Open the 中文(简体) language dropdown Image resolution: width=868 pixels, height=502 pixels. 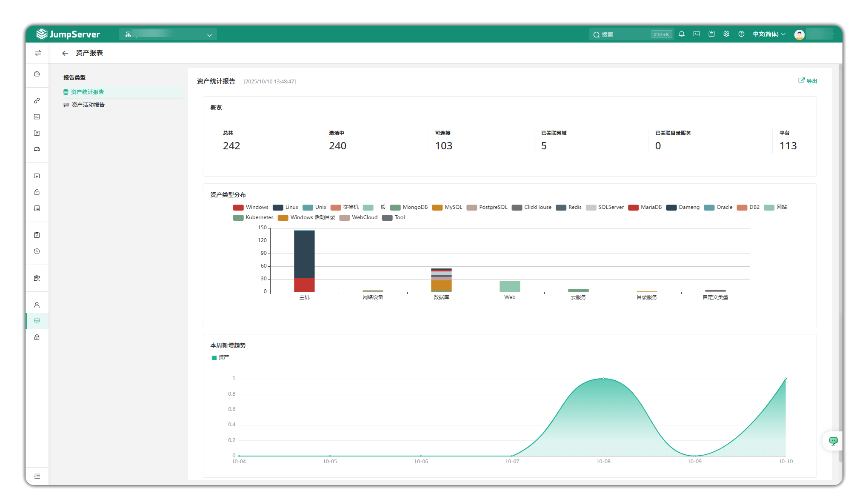pos(769,34)
